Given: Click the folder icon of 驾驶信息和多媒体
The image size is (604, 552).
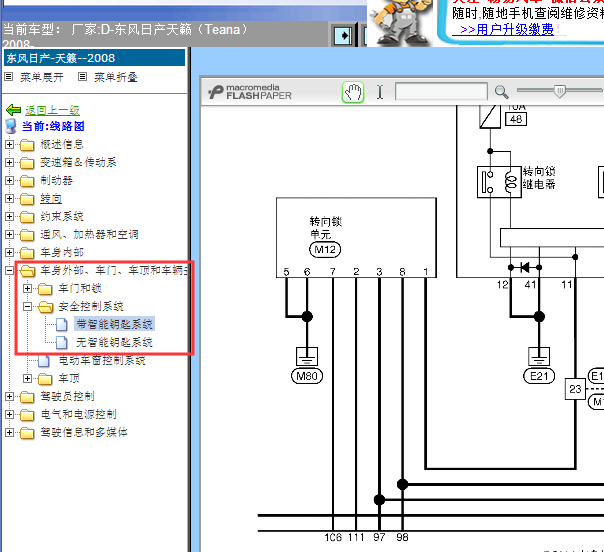Looking at the screenshot, I should click(x=27, y=433).
